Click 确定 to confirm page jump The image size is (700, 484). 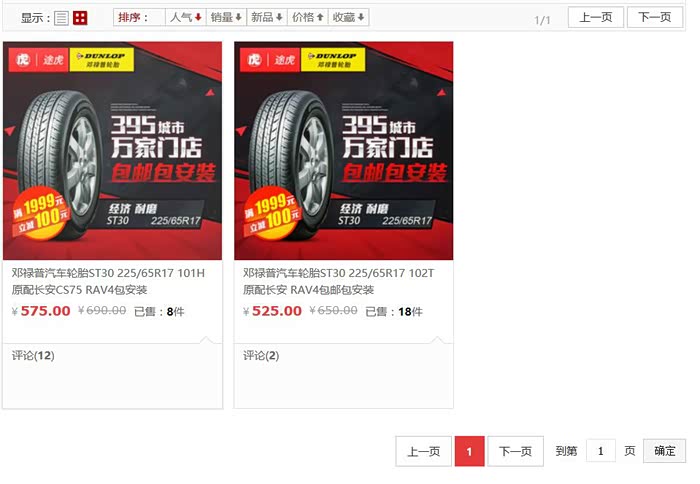664,451
